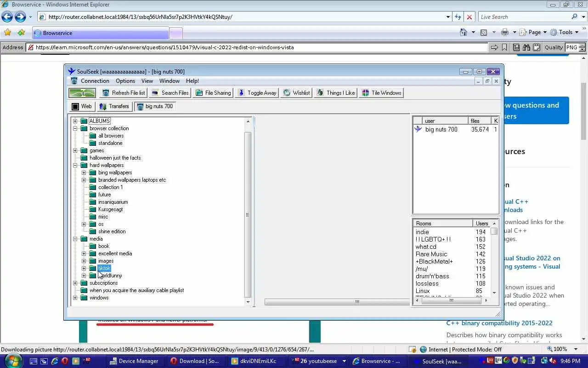This screenshot has width=588, height=368.
Task: Click the IE Forward button
Action: [20, 17]
